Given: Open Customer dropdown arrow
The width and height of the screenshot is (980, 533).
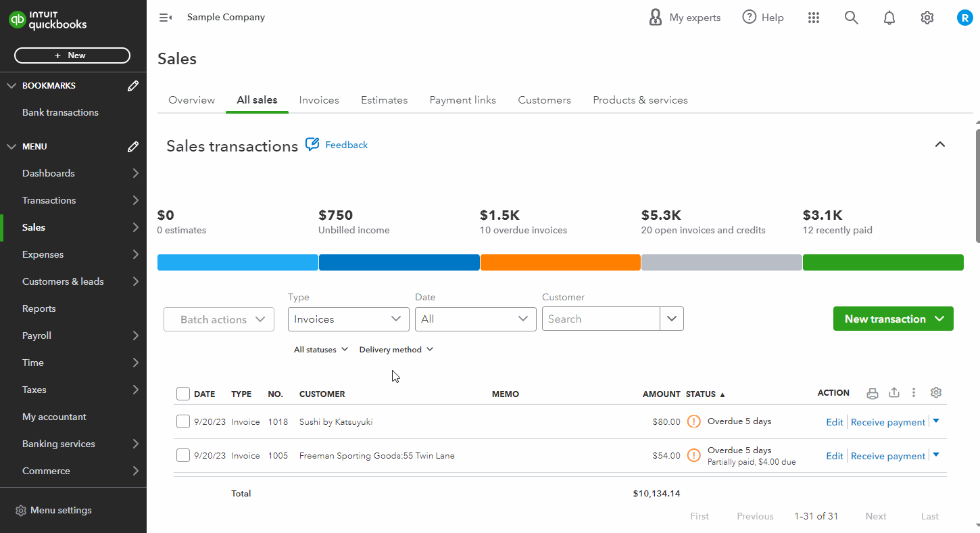Looking at the screenshot, I should [x=672, y=319].
